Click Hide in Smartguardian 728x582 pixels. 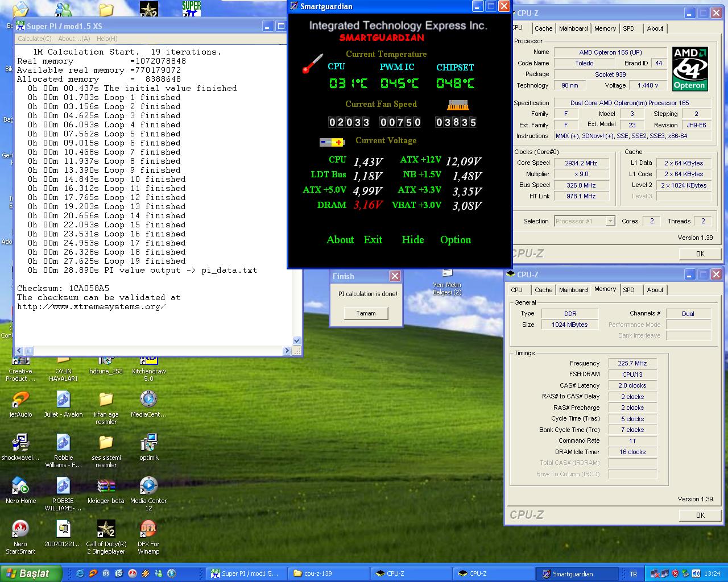413,240
